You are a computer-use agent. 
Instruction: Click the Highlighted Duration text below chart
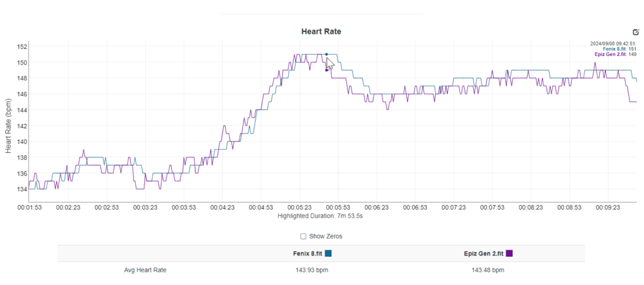click(x=321, y=216)
